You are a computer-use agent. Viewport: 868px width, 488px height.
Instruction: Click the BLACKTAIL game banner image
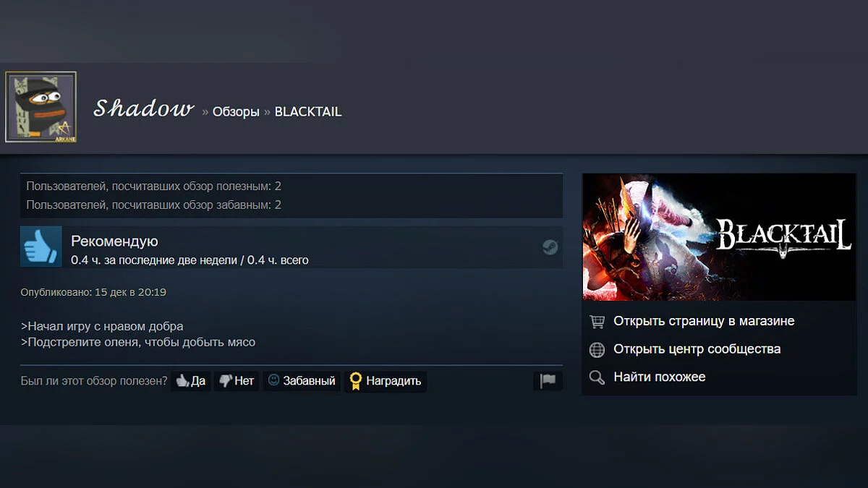pos(719,236)
